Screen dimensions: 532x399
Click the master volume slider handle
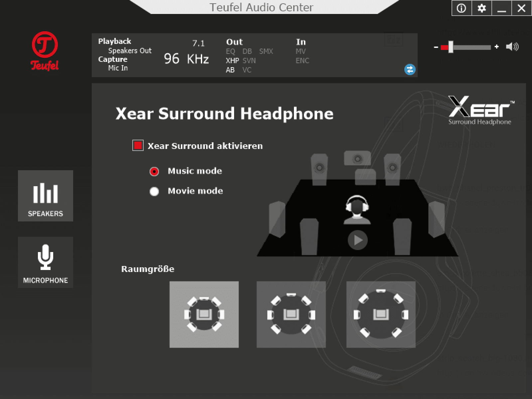(451, 47)
